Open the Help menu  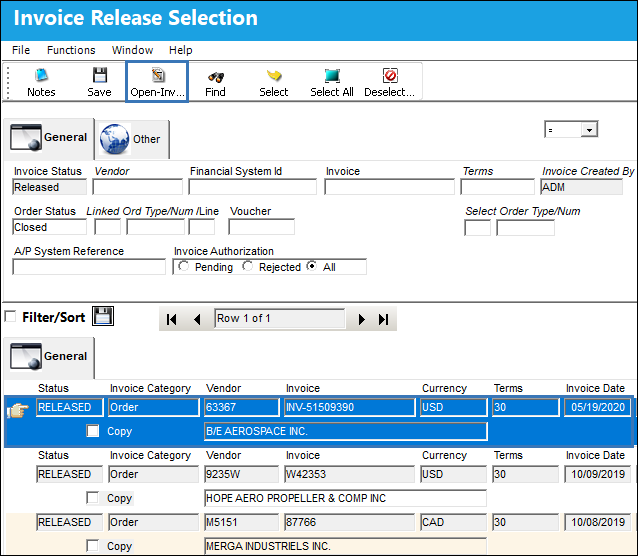coord(181,50)
